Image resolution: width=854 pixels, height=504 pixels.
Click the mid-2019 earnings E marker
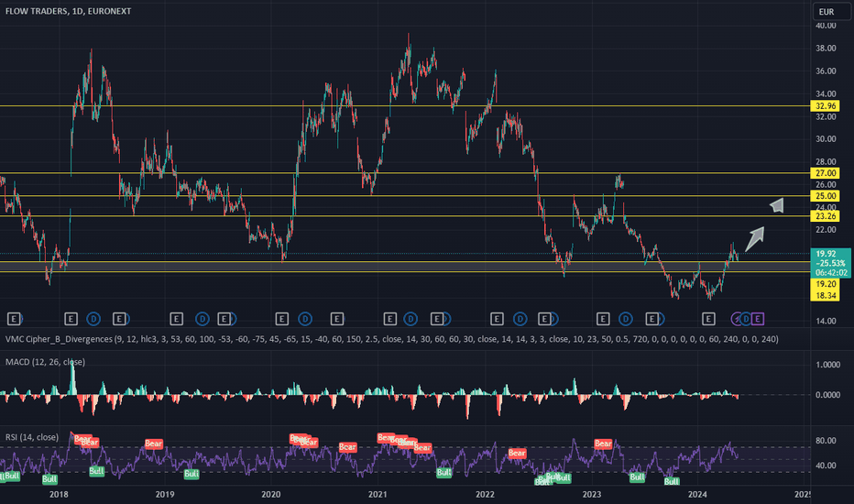(x=224, y=319)
